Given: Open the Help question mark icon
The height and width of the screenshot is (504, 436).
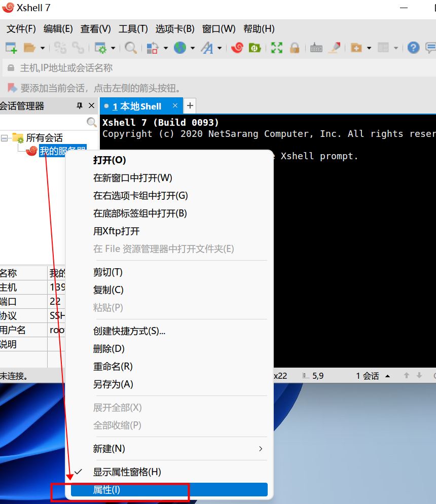Looking at the screenshot, I should click(414, 48).
